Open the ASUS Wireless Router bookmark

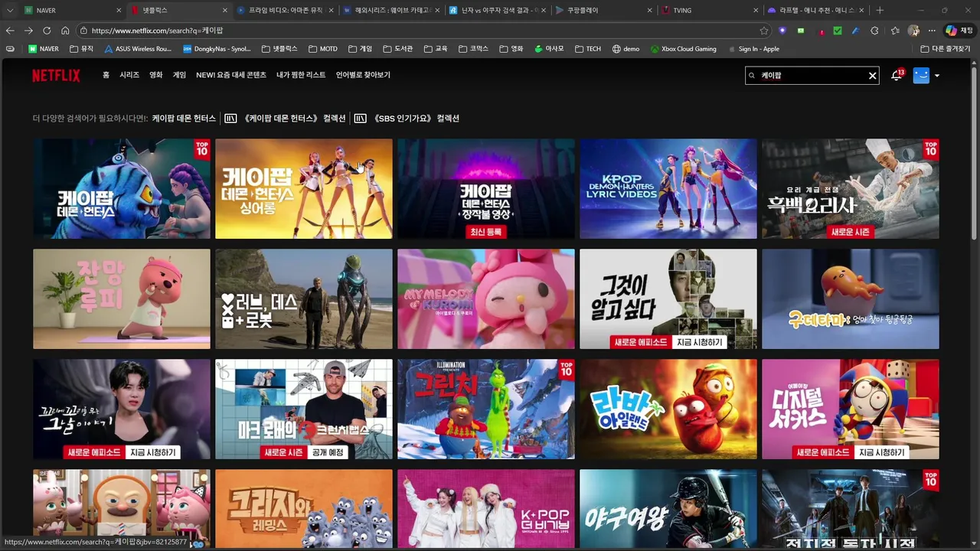[x=138, y=49]
